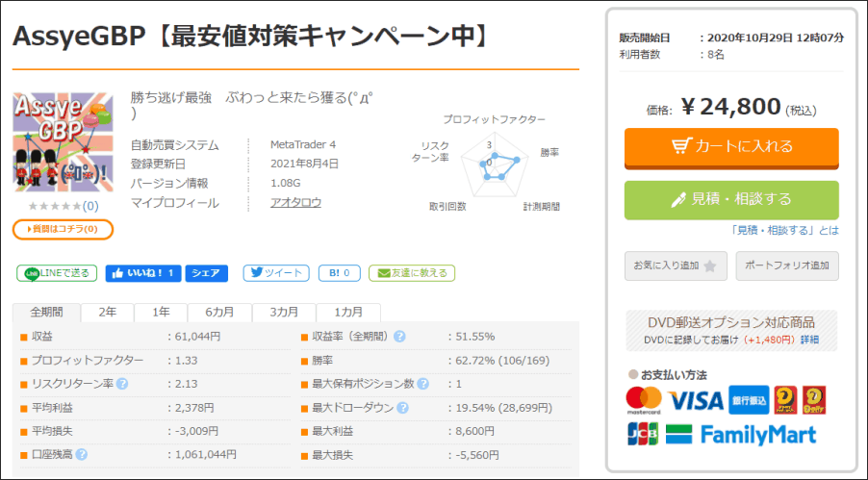The height and width of the screenshot is (480, 868).
Task: Click star icon on お気に入り追加
Action: pos(709,266)
